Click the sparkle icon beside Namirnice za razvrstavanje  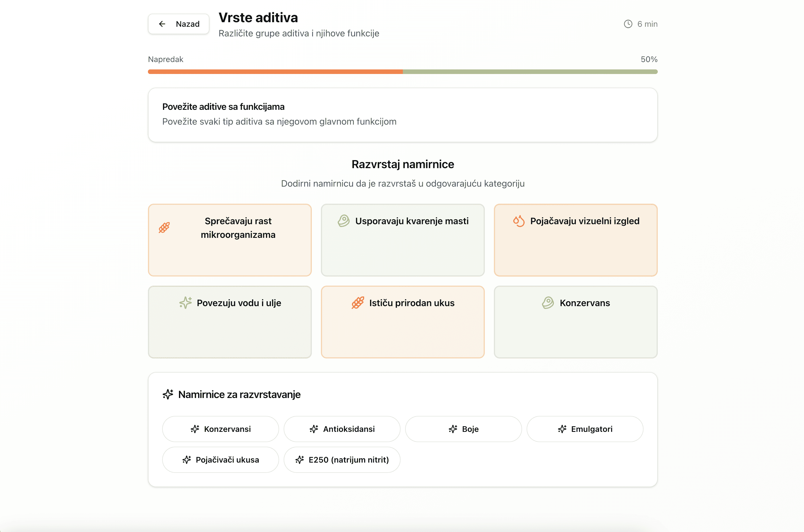pos(168,394)
